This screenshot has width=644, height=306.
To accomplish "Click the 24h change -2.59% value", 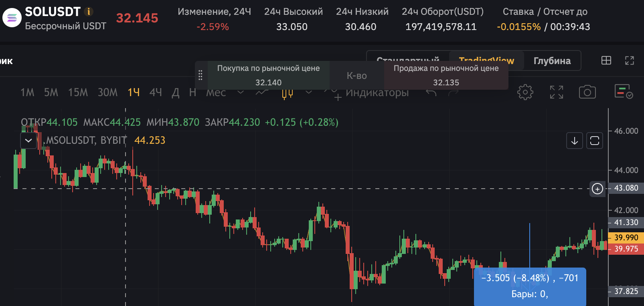I will (x=213, y=27).
